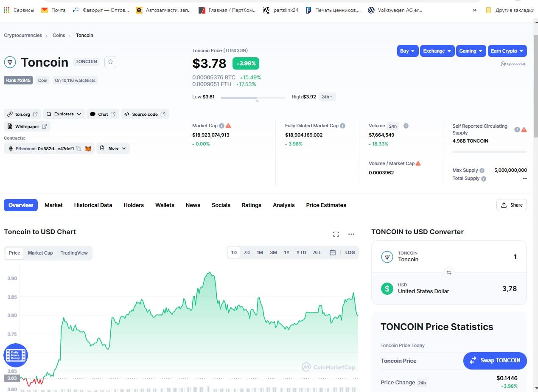Image resolution: width=538 pixels, height=392 pixels.
Task: Switch to the Overview tab
Action: point(21,205)
